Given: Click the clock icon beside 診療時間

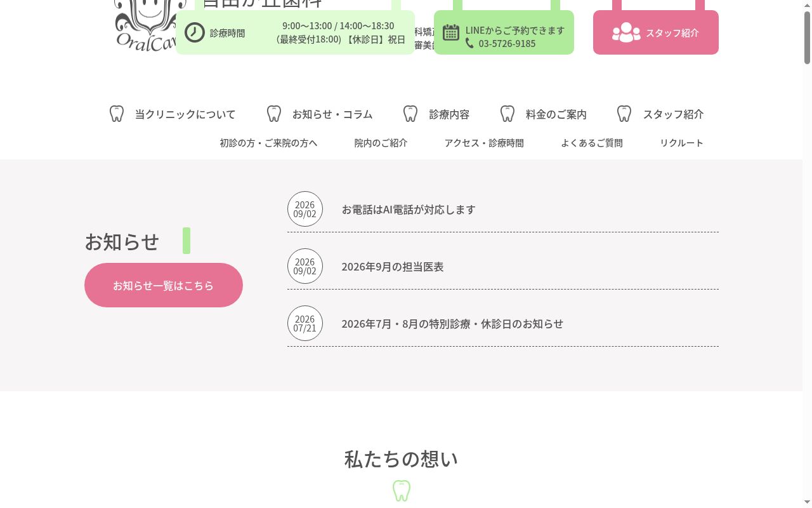Looking at the screenshot, I should click(195, 32).
